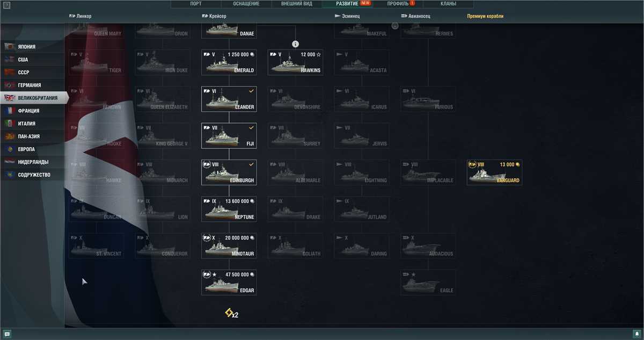Viewport: 644px width, 340px height.
Task: Select the Furious carrier card
Action: click(x=428, y=99)
